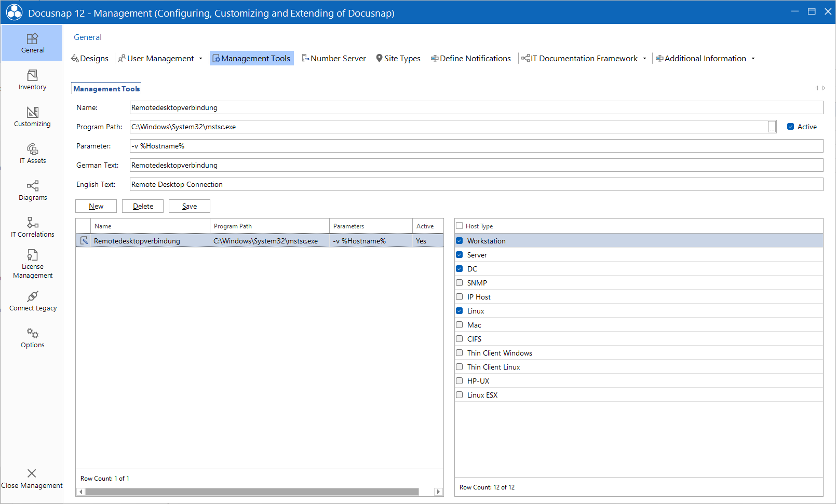Check the Thin Client Linux host type

click(x=459, y=367)
